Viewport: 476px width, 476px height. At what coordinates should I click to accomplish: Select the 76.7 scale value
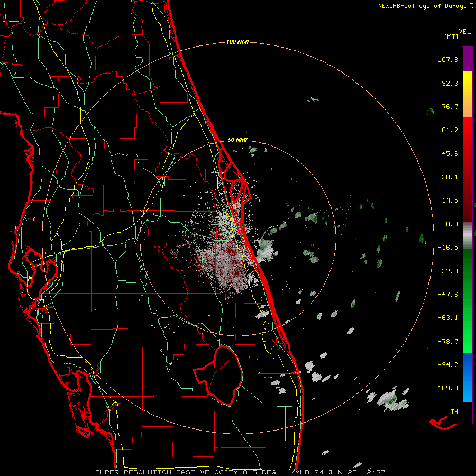tap(450, 106)
